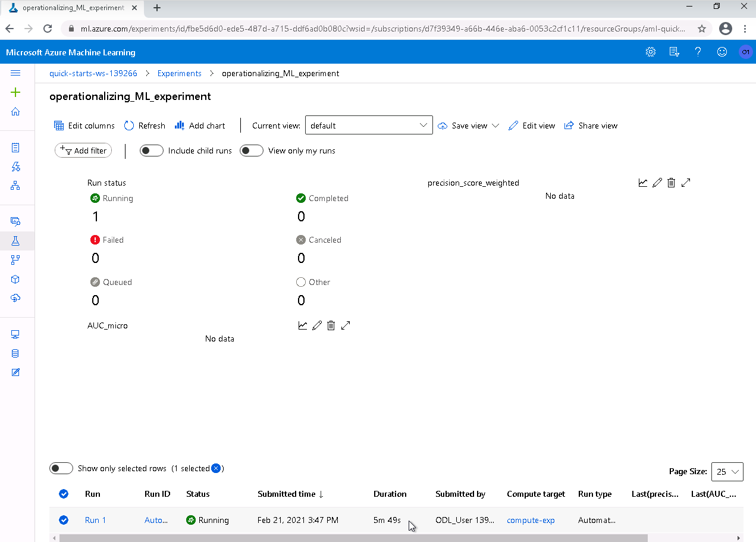Open Chrome three-dot menu
Image resolution: width=756 pixels, height=542 pixels.
pos(745,29)
